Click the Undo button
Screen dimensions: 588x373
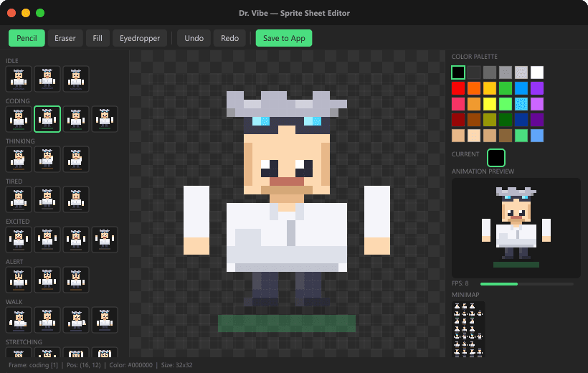[194, 38]
